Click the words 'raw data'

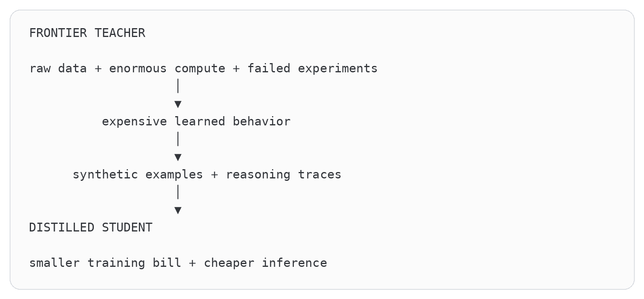(x=58, y=69)
